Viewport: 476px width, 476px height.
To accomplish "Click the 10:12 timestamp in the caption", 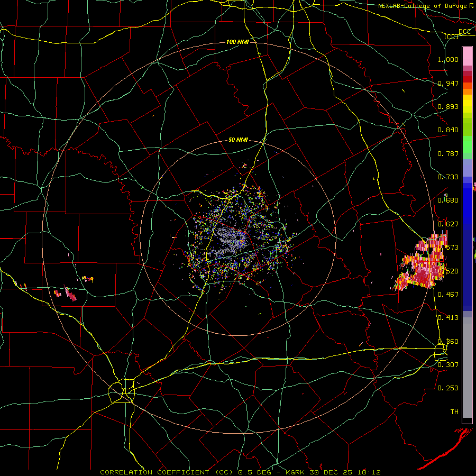I will (369, 472).
